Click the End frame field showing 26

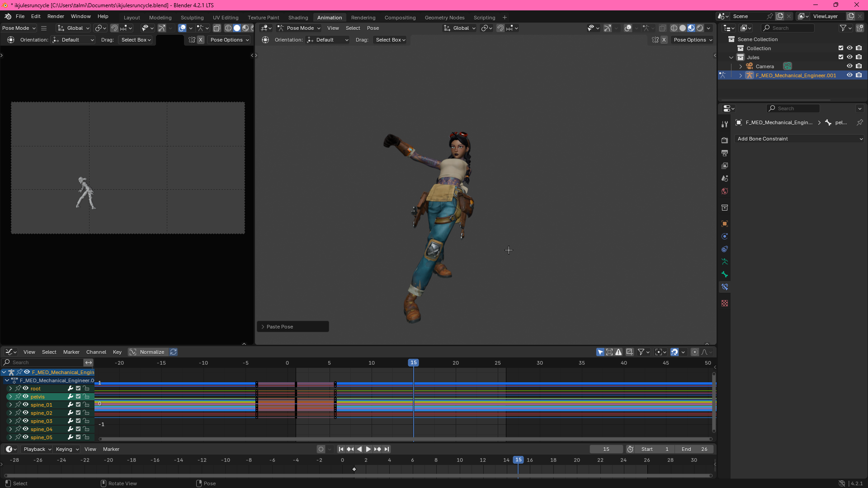(694, 449)
